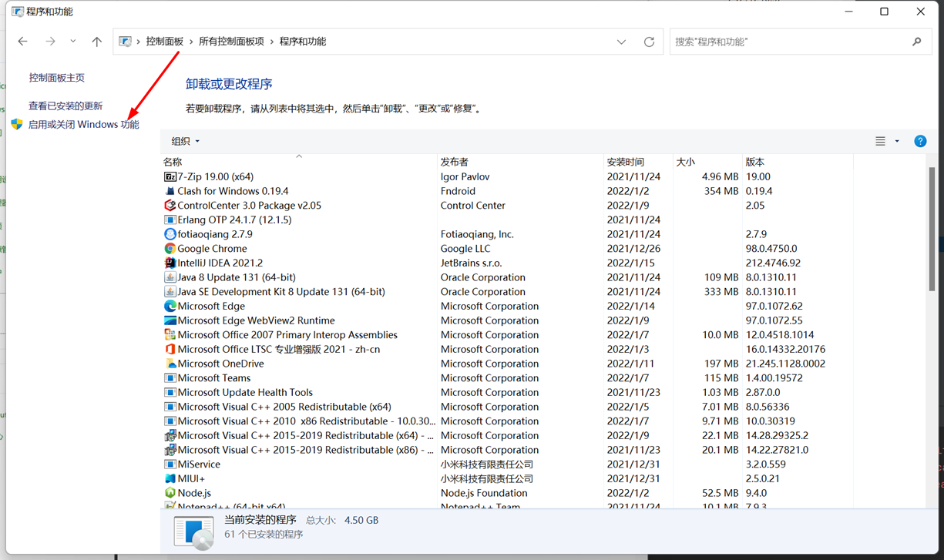Click the 7-Zip 19.00 program icon
Screen dimensions: 944x560
pyautogui.click(x=170, y=176)
